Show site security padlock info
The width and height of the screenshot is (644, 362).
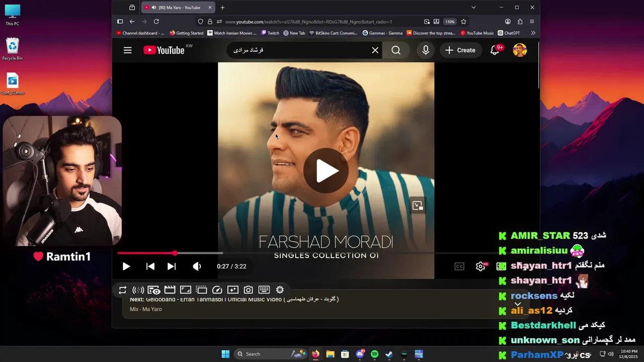210,22
